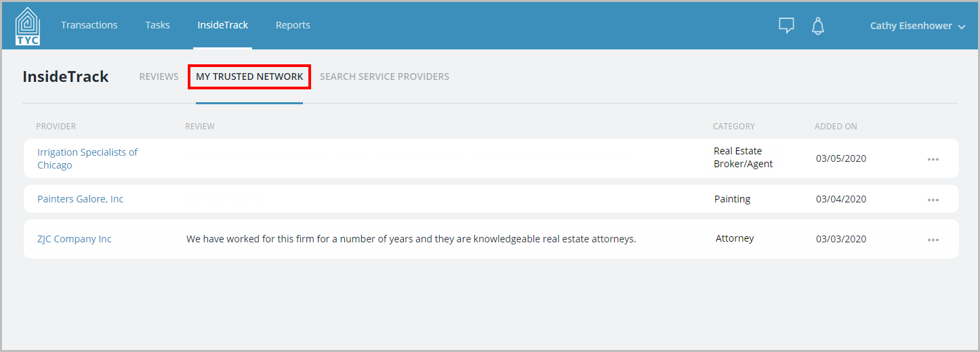Switch to the Reviews tab

(159, 76)
